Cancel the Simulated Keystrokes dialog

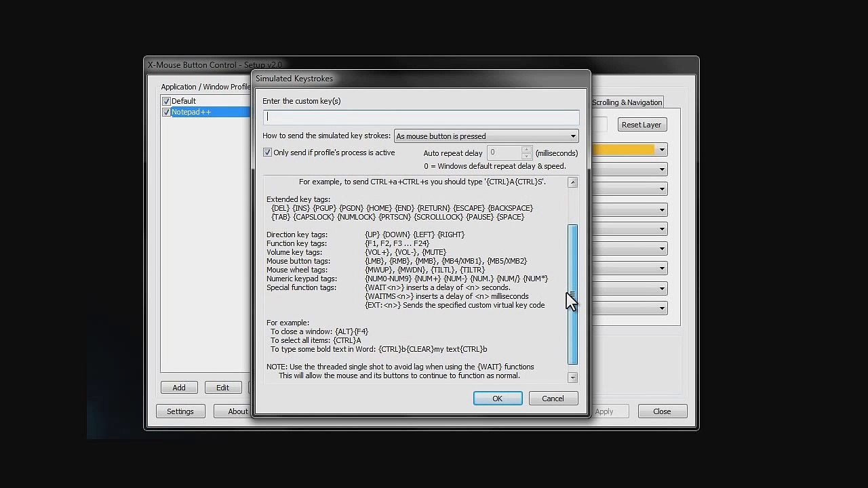point(553,399)
